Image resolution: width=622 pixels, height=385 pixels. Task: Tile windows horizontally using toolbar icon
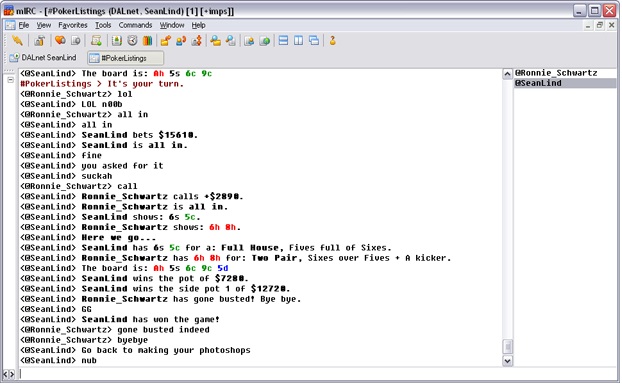click(283, 40)
